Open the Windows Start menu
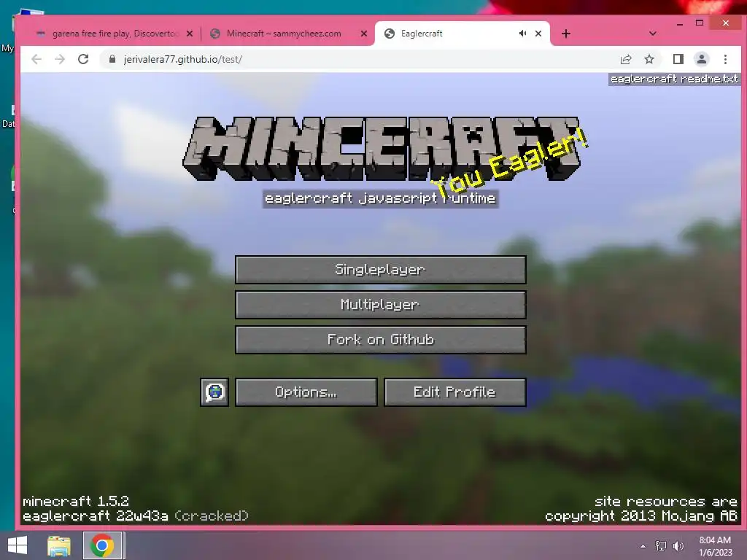The height and width of the screenshot is (560, 747). click(x=18, y=545)
